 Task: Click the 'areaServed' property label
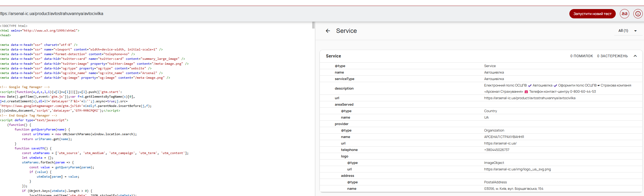(344, 105)
